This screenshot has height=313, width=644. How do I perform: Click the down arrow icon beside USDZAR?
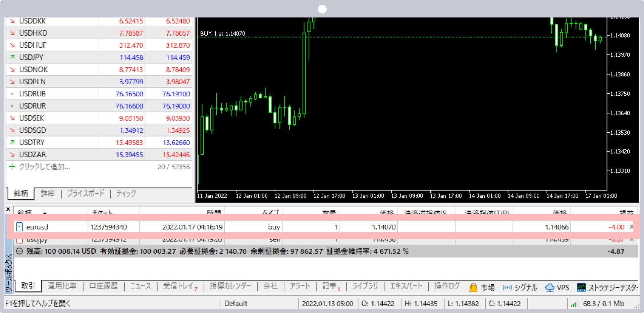(12, 154)
